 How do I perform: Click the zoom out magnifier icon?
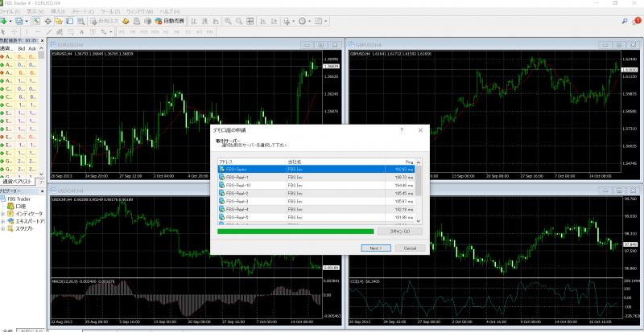coord(238,21)
